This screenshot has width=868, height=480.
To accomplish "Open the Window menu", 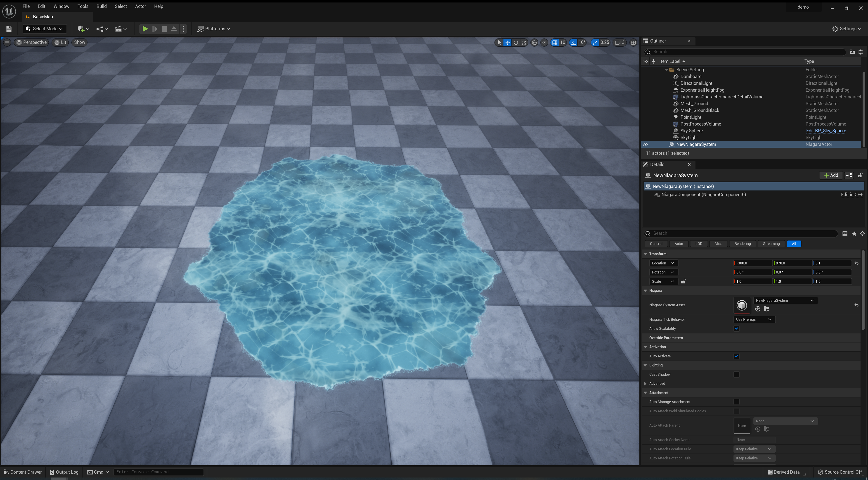I will (61, 6).
